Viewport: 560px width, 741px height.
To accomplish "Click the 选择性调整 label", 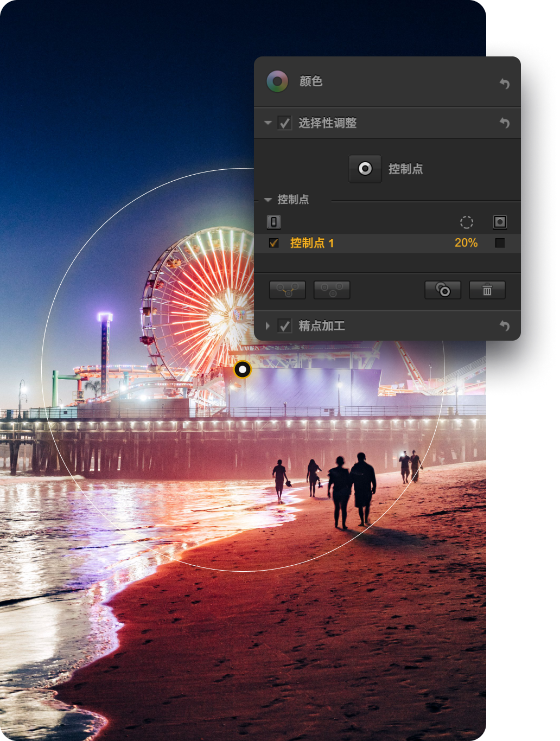I will click(328, 123).
